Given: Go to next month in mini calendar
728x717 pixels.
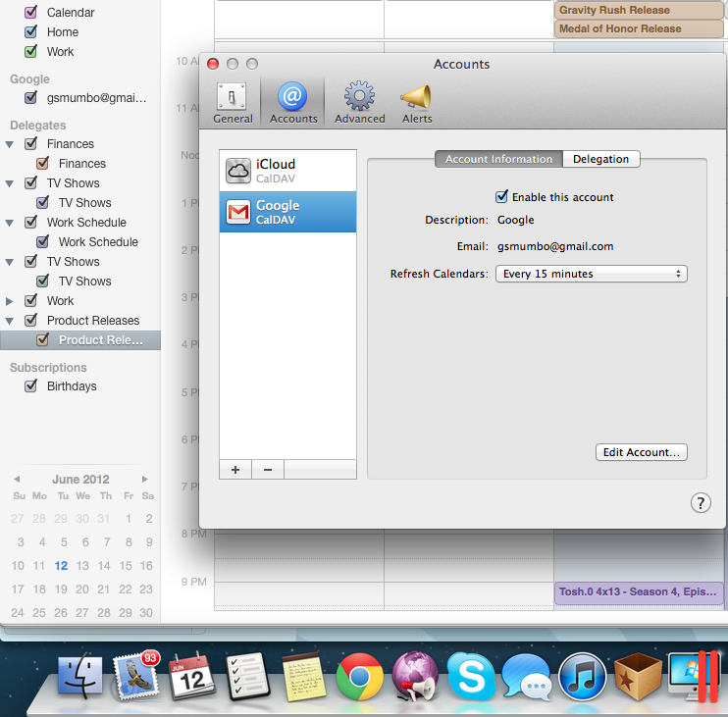Looking at the screenshot, I should click(145, 479).
